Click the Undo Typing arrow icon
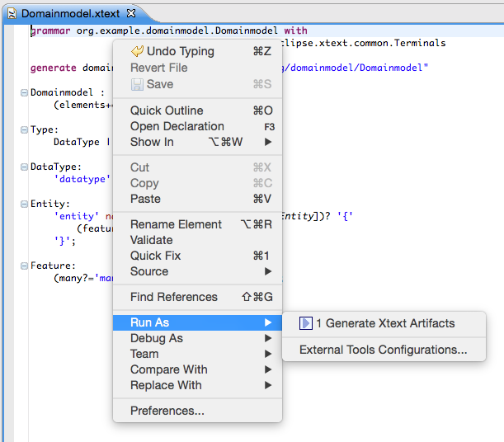Screen dimensions: 504x442 pos(137,51)
